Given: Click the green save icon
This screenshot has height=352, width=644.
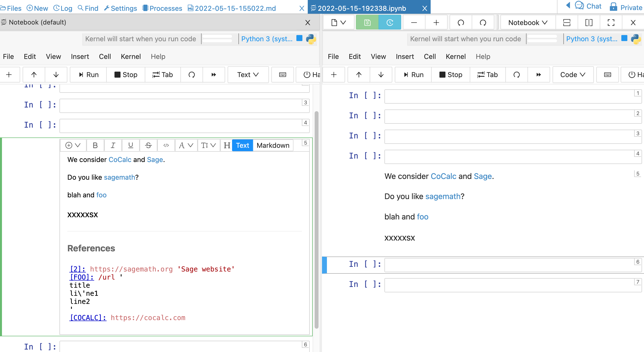Looking at the screenshot, I should point(367,22).
